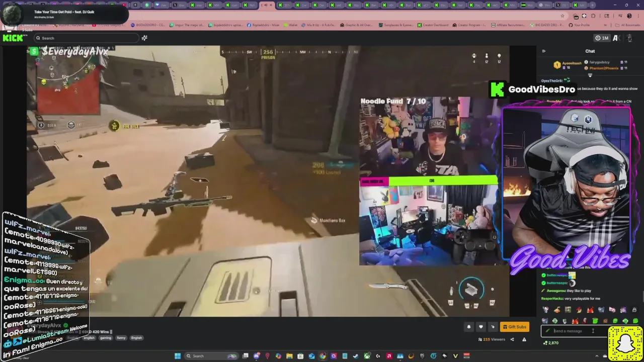The image size is (644, 362).
Task: Expand the bookmarks overflow chevron
Action: pos(605,25)
